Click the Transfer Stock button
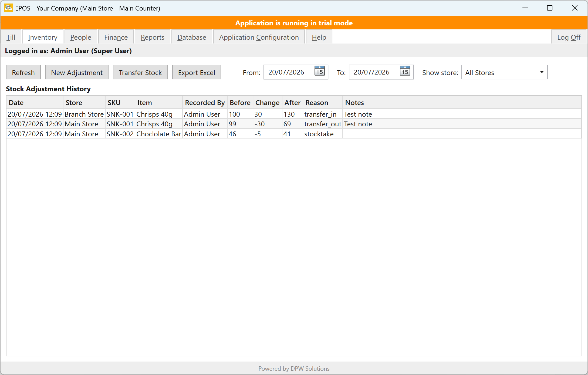588x375 pixels. tap(140, 72)
